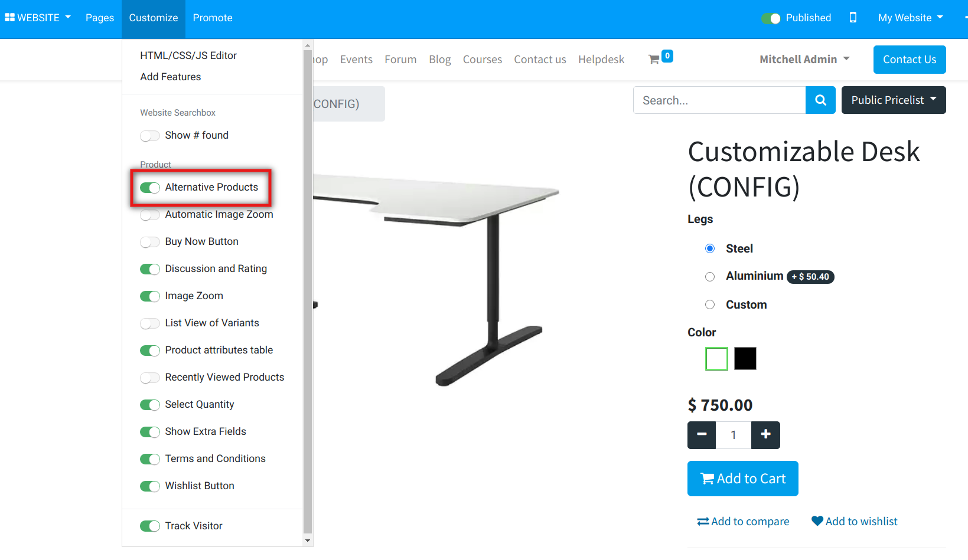Click into the Search input field
This screenshot has width=968, height=560.
(719, 100)
